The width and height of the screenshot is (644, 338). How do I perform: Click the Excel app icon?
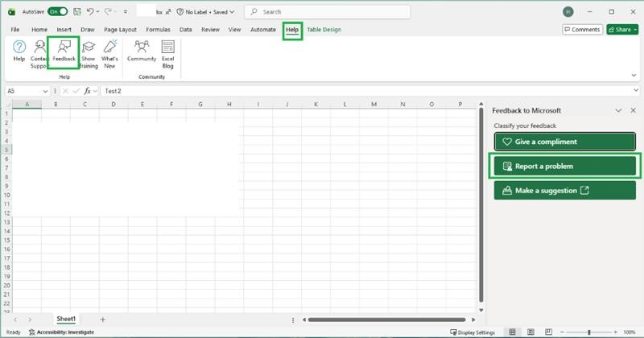12,12
